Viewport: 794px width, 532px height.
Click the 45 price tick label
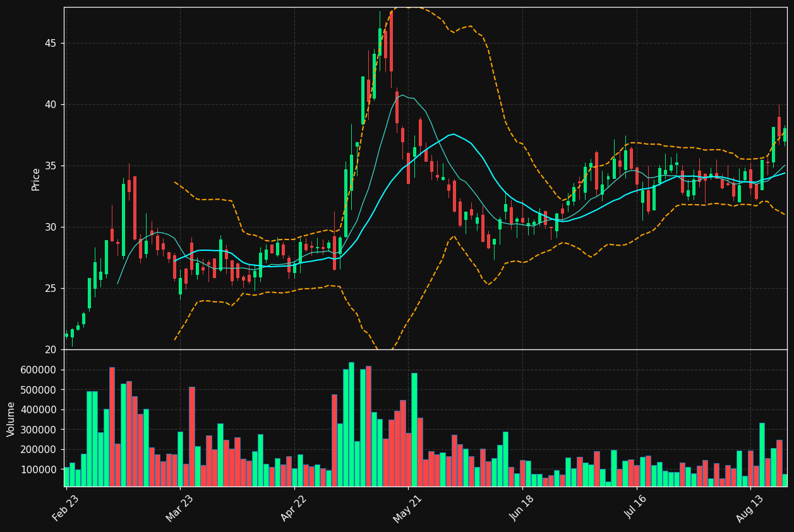[x=50, y=44]
